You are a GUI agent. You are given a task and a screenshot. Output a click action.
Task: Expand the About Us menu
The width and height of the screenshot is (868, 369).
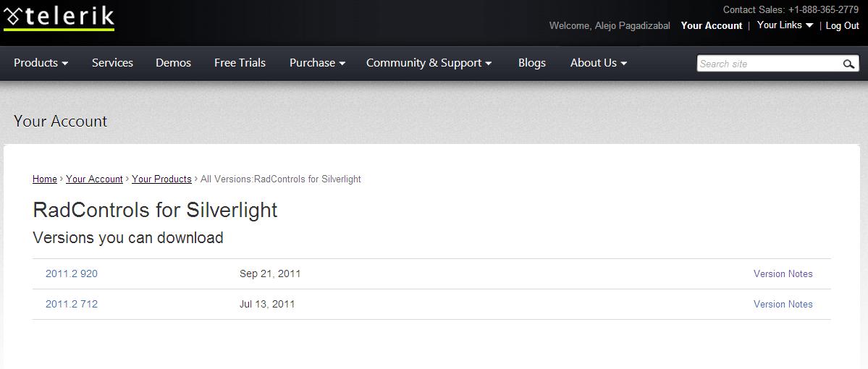[599, 63]
